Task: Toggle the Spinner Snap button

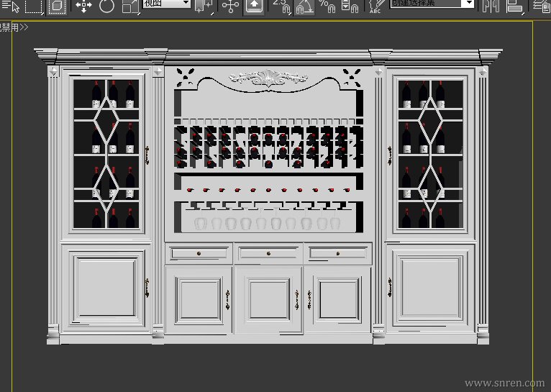Action: tap(350, 6)
